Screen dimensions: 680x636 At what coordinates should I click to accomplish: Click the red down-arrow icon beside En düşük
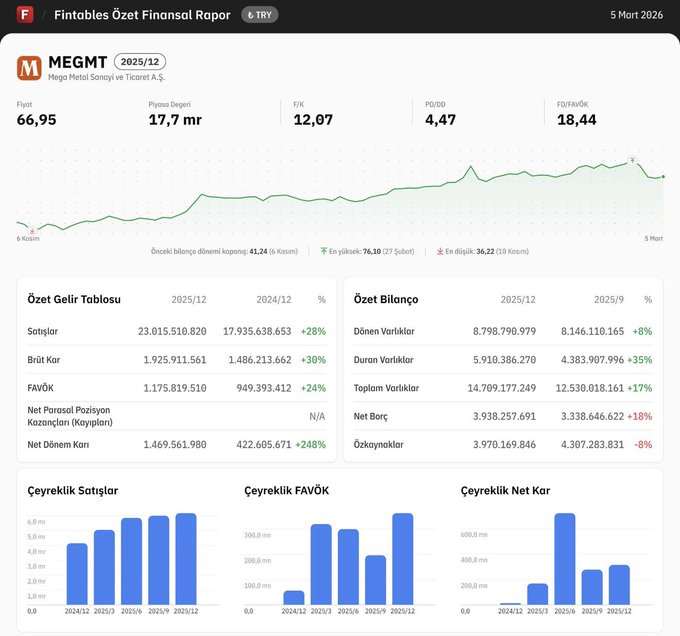click(x=440, y=251)
